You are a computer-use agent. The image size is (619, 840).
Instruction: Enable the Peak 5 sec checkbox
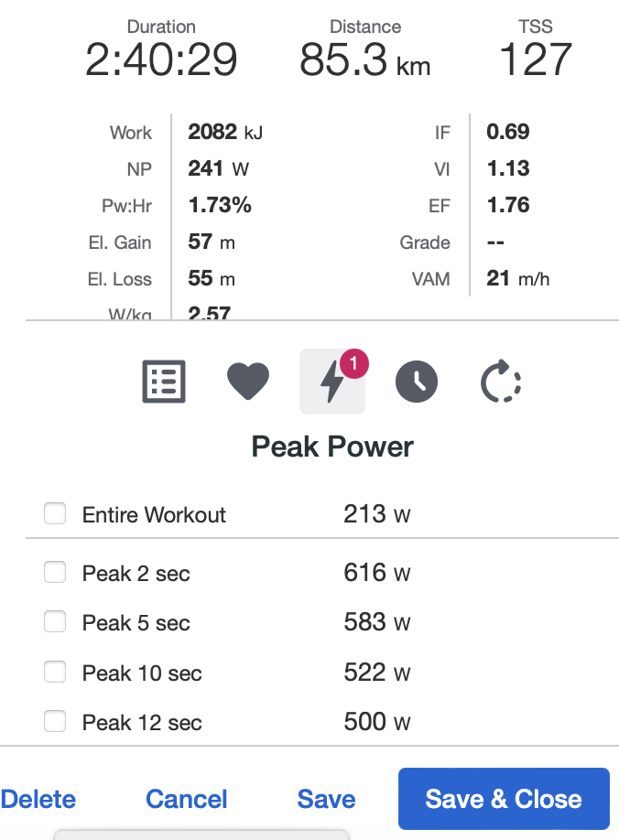55,621
